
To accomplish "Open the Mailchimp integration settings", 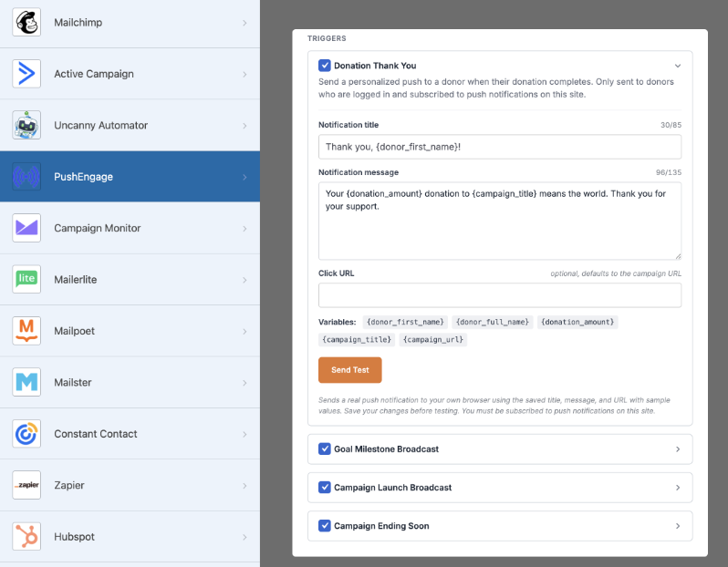I will click(x=130, y=23).
